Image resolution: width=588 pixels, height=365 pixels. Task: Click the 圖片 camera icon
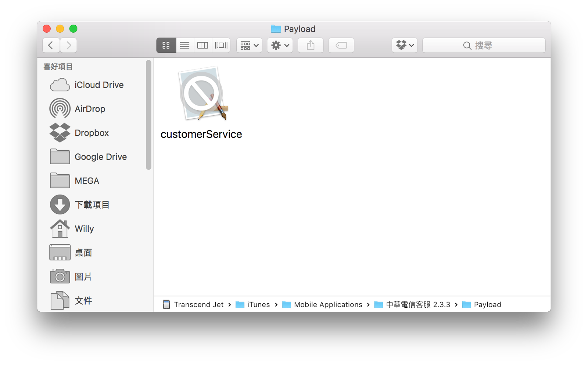60,276
